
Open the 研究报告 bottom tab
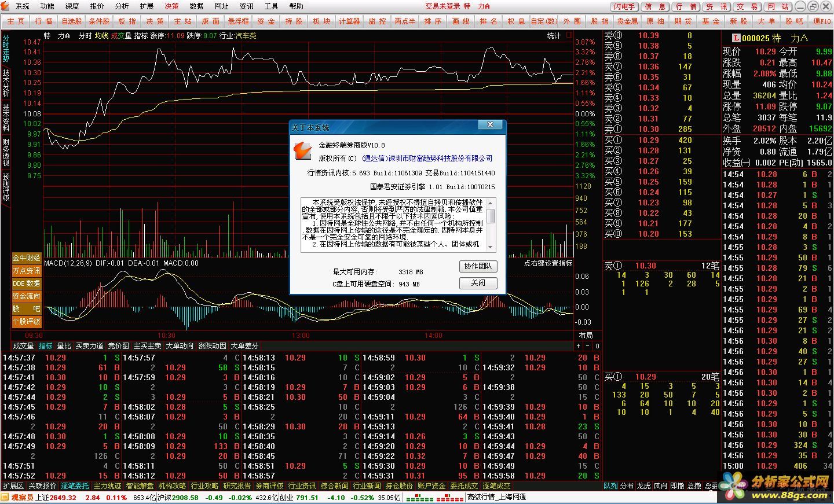[237, 486]
